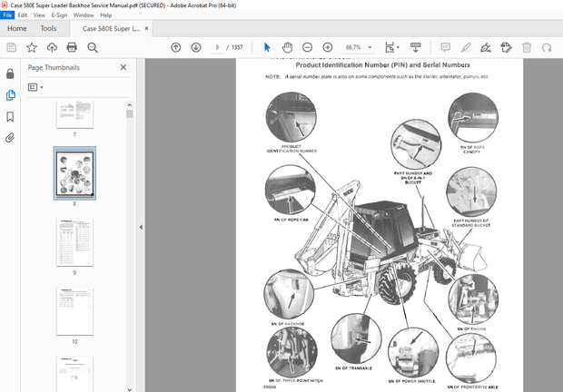Open the find text magnifier

point(93,47)
